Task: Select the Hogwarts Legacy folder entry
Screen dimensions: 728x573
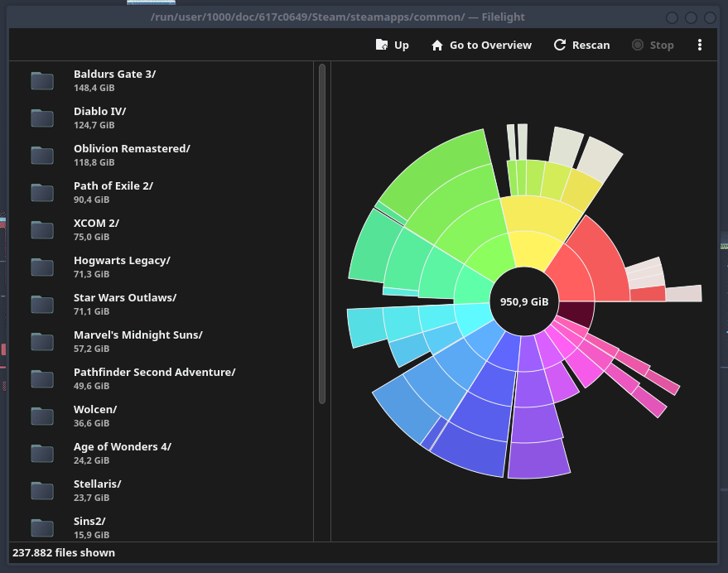Action: point(122,261)
